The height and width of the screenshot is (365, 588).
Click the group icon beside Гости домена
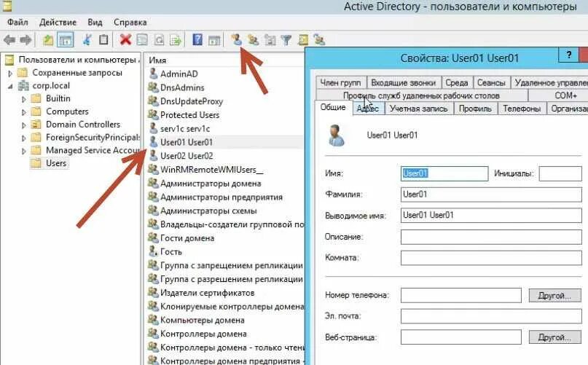(153, 238)
